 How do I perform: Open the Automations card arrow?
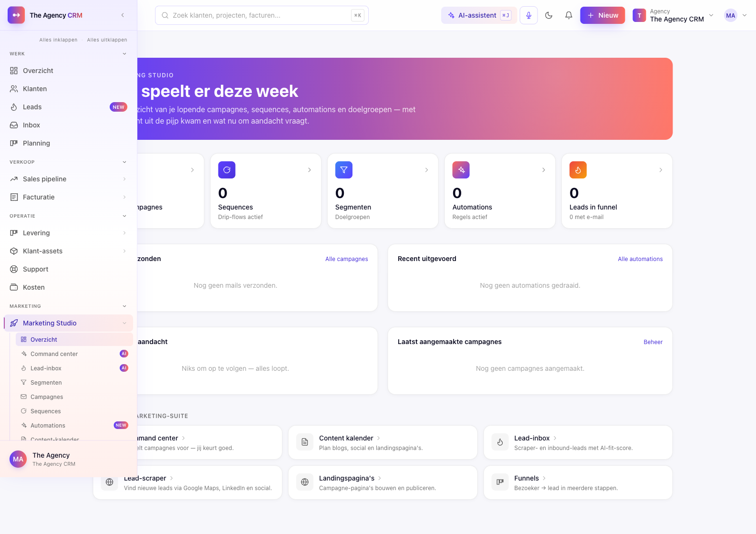pyautogui.click(x=543, y=170)
